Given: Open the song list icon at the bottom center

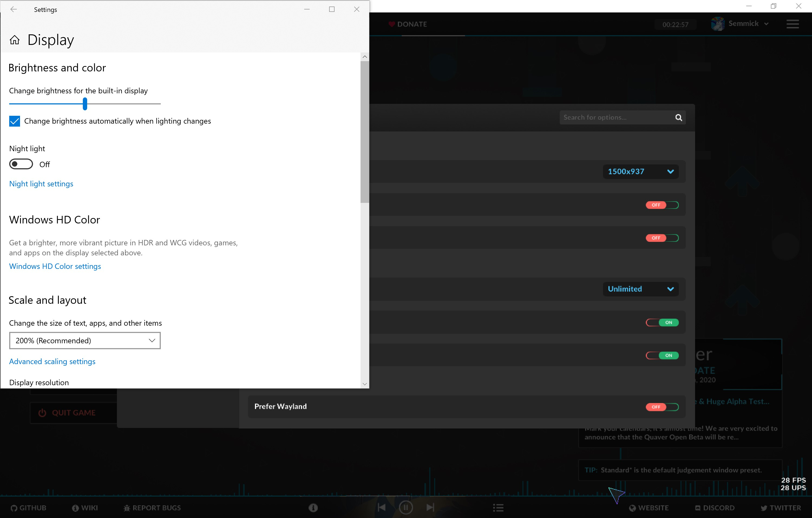Looking at the screenshot, I should 498,507.
